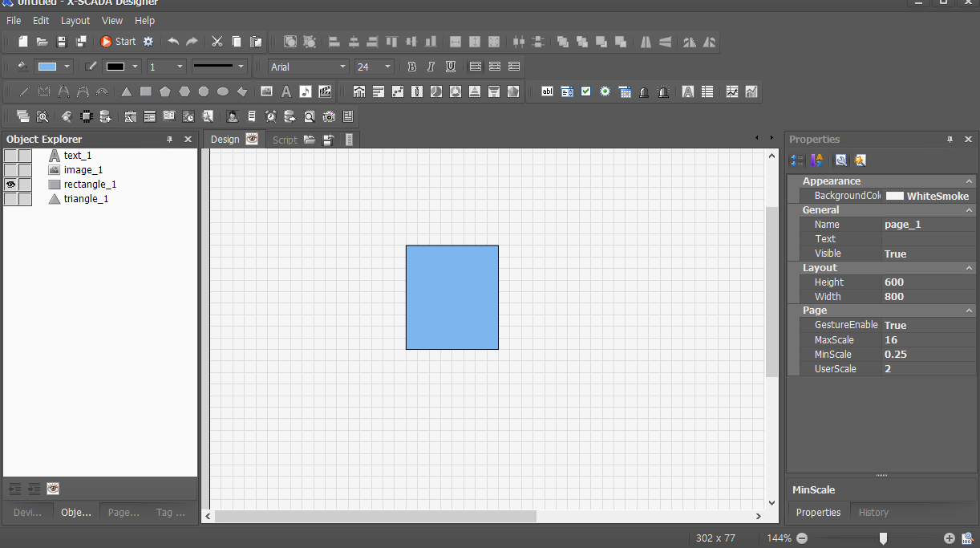Select the Ellipse shape tool

[x=222, y=91]
